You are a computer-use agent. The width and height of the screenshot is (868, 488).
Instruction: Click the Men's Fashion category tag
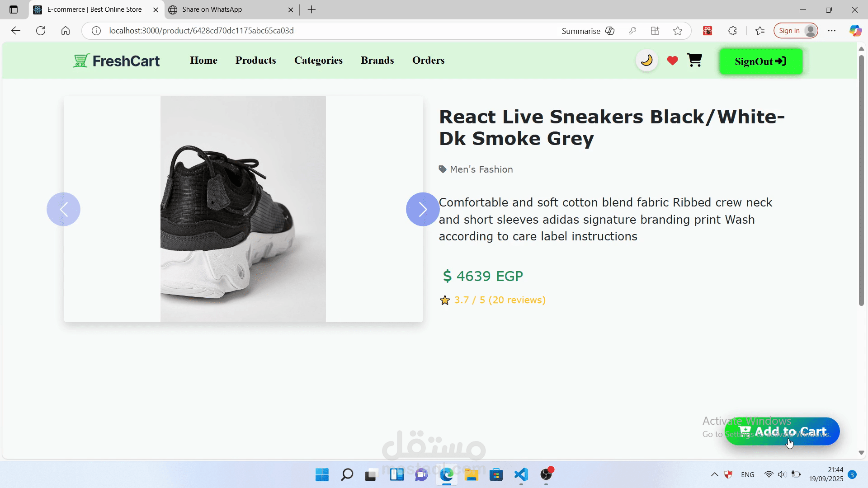(476, 169)
